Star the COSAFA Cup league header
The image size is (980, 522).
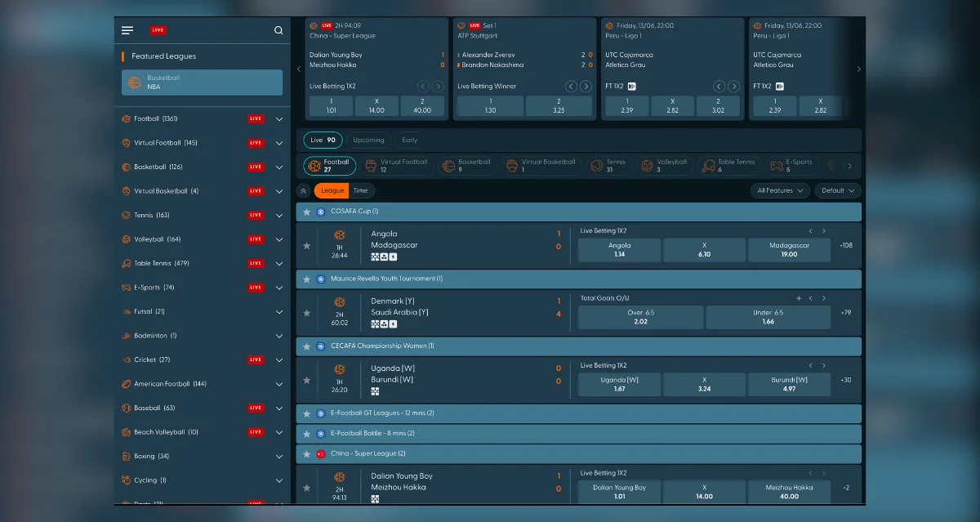click(x=307, y=212)
